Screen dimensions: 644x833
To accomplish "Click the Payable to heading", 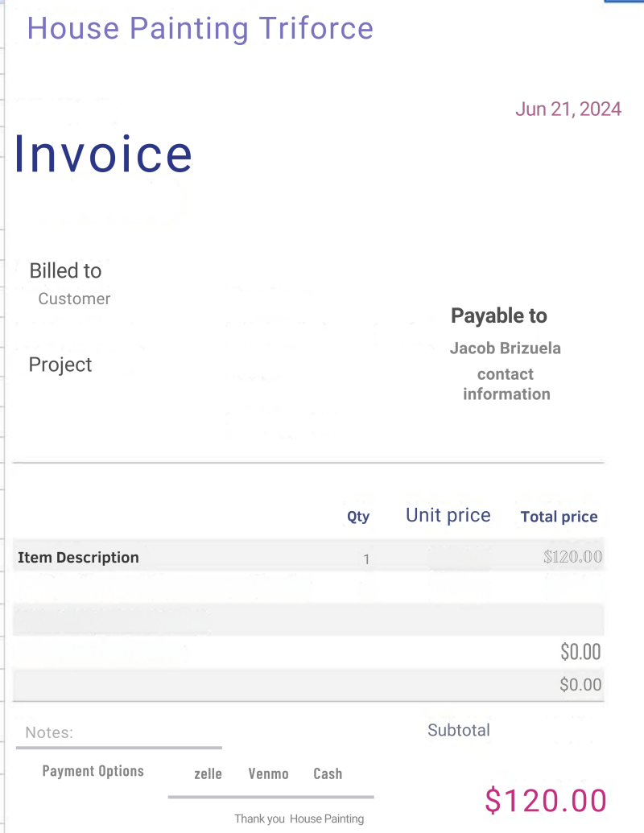I will (499, 315).
